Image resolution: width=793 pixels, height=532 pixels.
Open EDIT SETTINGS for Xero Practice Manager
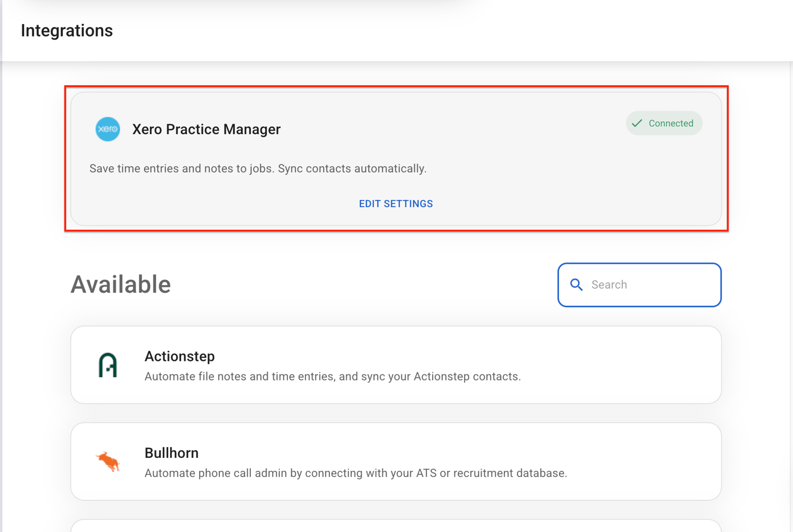396,203
